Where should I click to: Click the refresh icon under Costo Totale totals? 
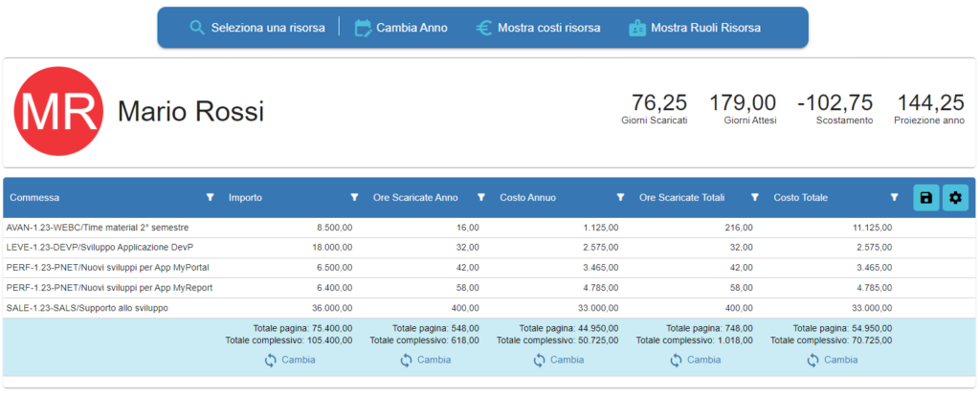pyautogui.click(x=813, y=361)
